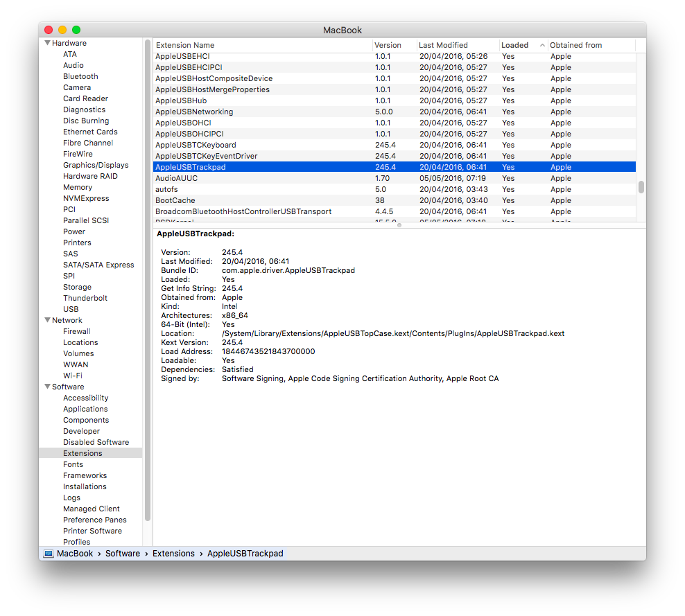Click the Location path of AppleUSBTrackpad.kext
Screen dimensions: 685x616
tap(393, 333)
